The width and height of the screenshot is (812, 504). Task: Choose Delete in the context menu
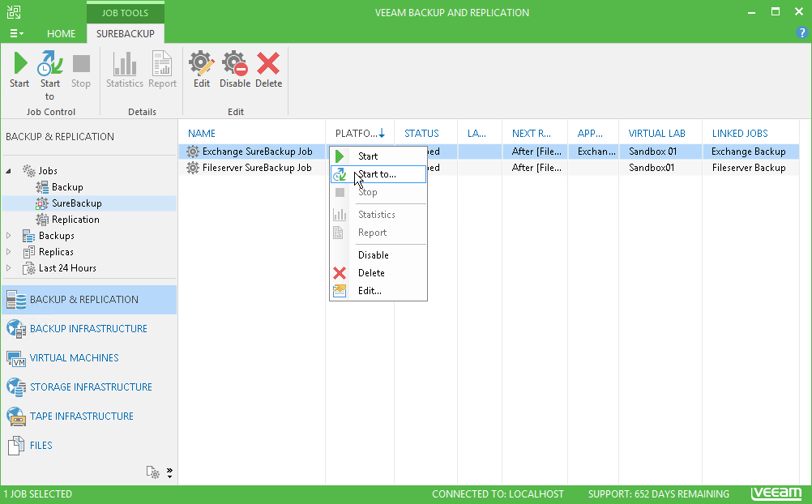(378, 273)
